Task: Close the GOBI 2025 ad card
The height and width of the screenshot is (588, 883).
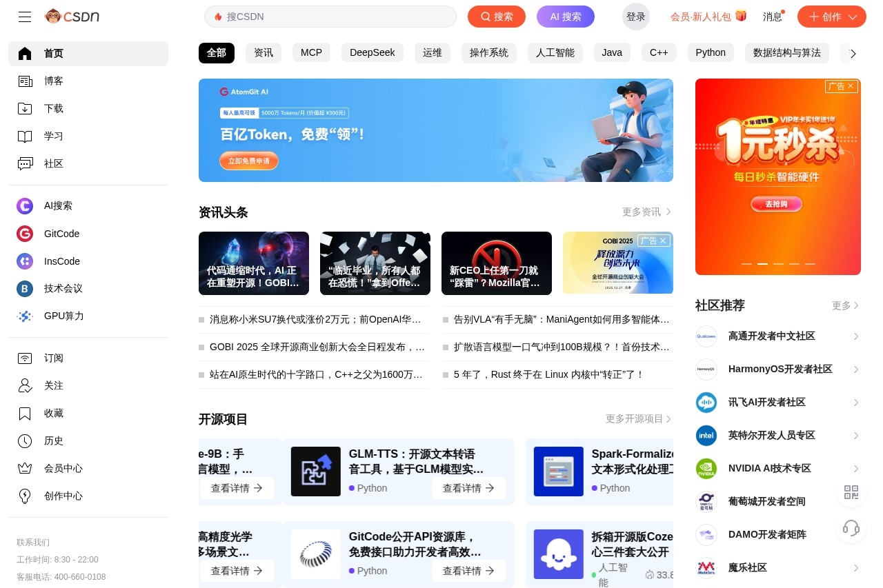Action: [664, 241]
